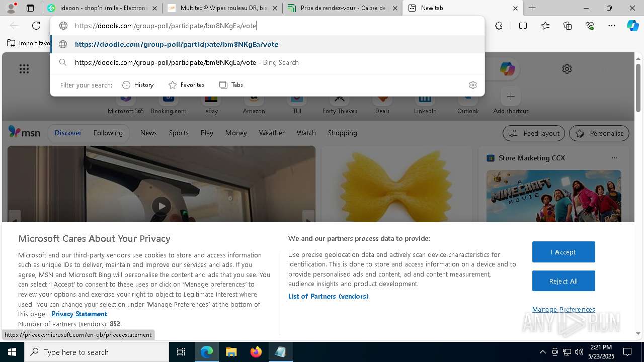Open the Weather section
This screenshot has width=644, height=362.
point(272,133)
